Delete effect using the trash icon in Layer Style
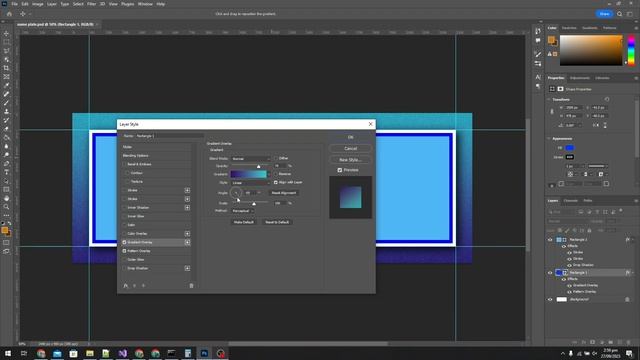 coord(191,286)
